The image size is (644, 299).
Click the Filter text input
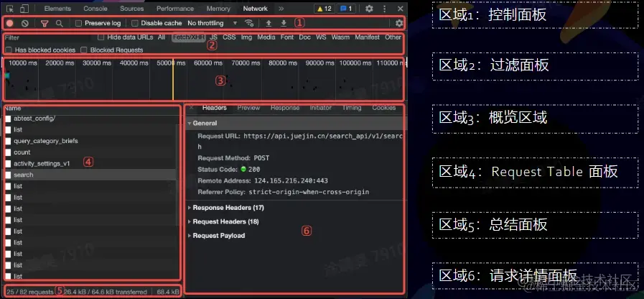(47, 37)
